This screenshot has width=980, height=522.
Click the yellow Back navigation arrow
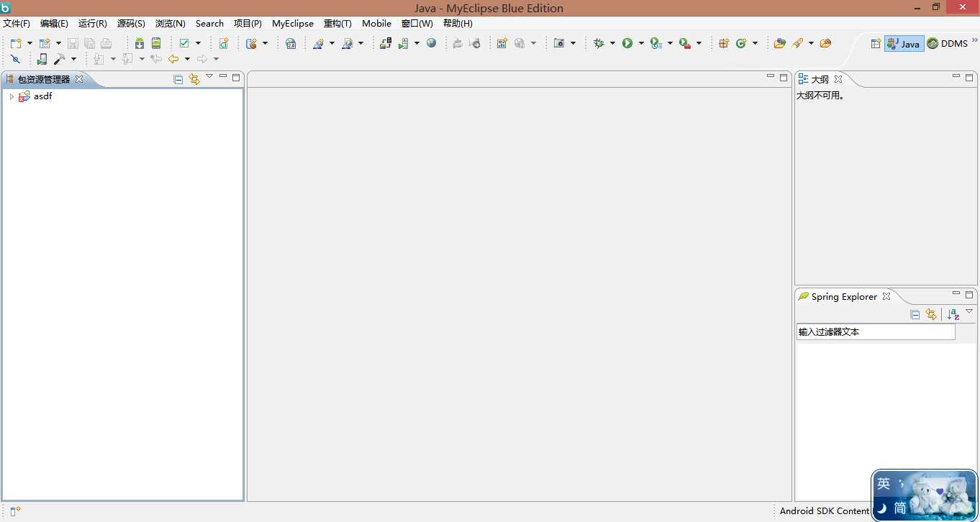click(x=173, y=59)
